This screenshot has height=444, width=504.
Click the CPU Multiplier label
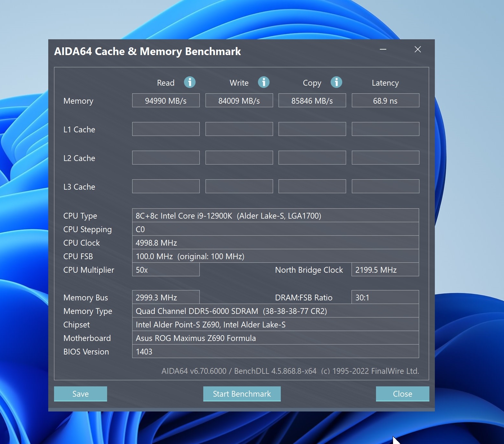89,270
